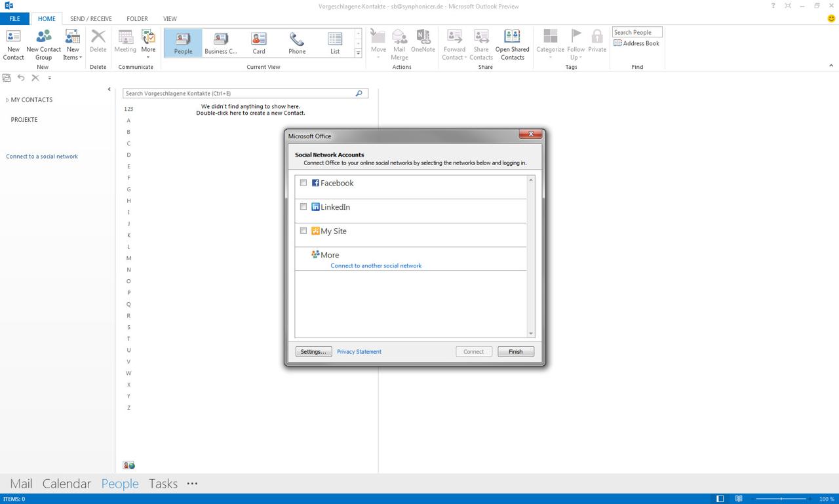The width and height of the screenshot is (839, 504).
Task: Expand the Current View gallery
Action: tap(358, 53)
